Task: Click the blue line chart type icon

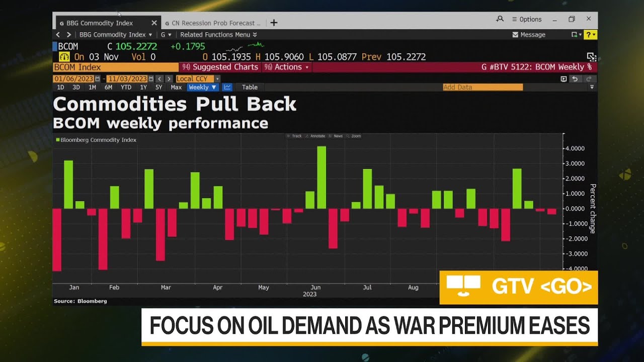Action: (x=227, y=87)
